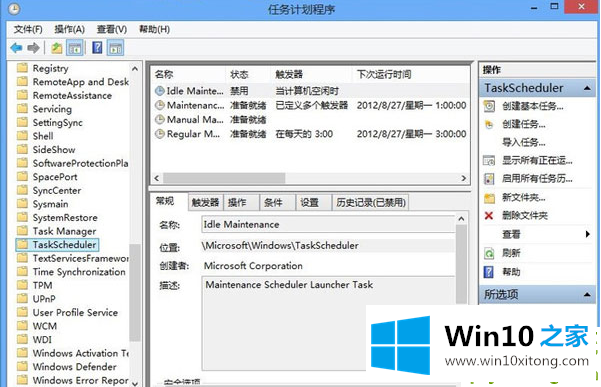Screen dimensions: 601x387
Task: Click the 刷新 action link
Action: (x=511, y=253)
